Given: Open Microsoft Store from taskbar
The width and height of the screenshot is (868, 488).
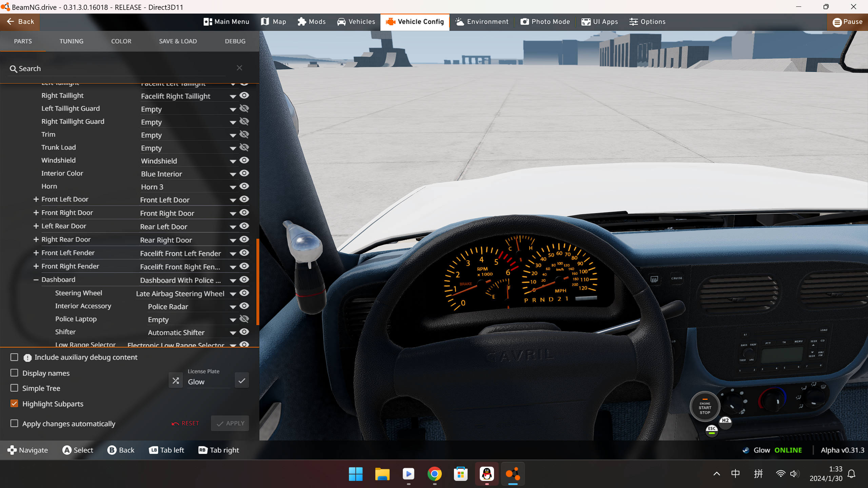Looking at the screenshot, I should click(460, 474).
